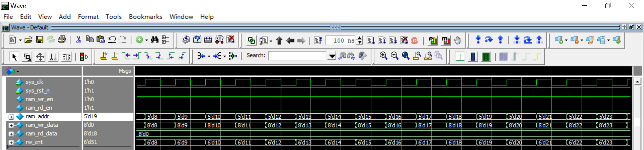Click the Performance Profiling chart icon
Image resolution: width=644 pixels, height=150 pixels.
coord(433,41)
